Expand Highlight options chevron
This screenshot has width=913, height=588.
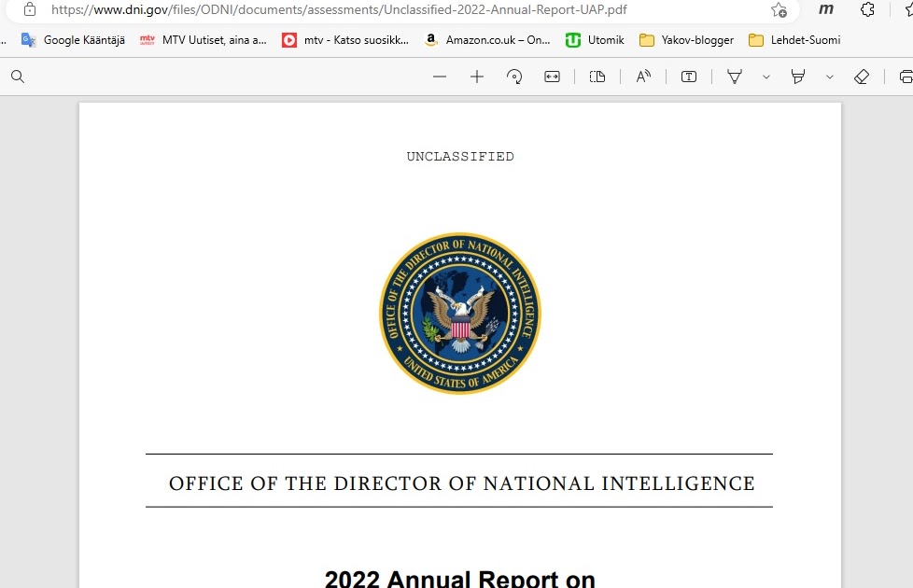pos(830,77)
